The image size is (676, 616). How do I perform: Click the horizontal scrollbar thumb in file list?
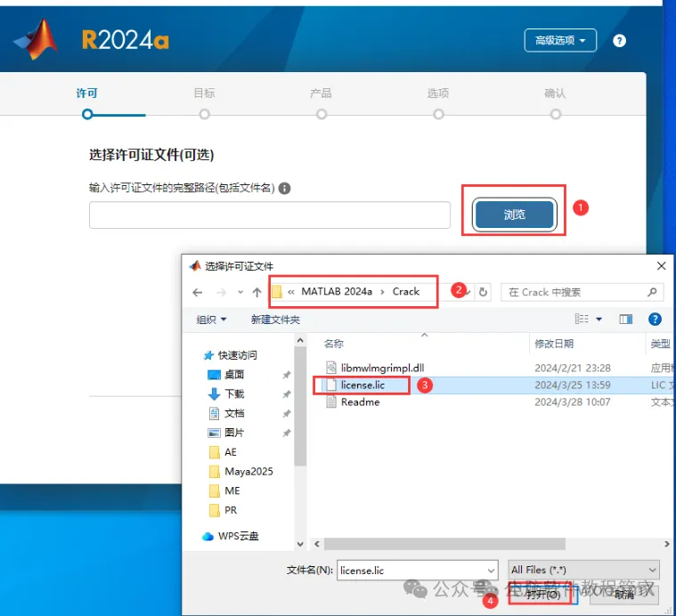click(444, 544)
